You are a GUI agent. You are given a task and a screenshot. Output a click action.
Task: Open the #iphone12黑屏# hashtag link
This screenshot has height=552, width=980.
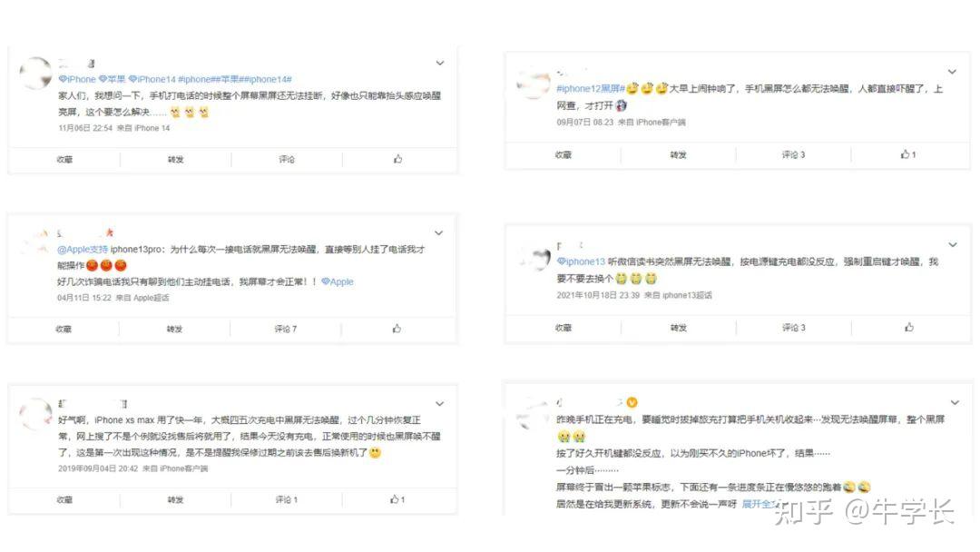click(591, 89)
